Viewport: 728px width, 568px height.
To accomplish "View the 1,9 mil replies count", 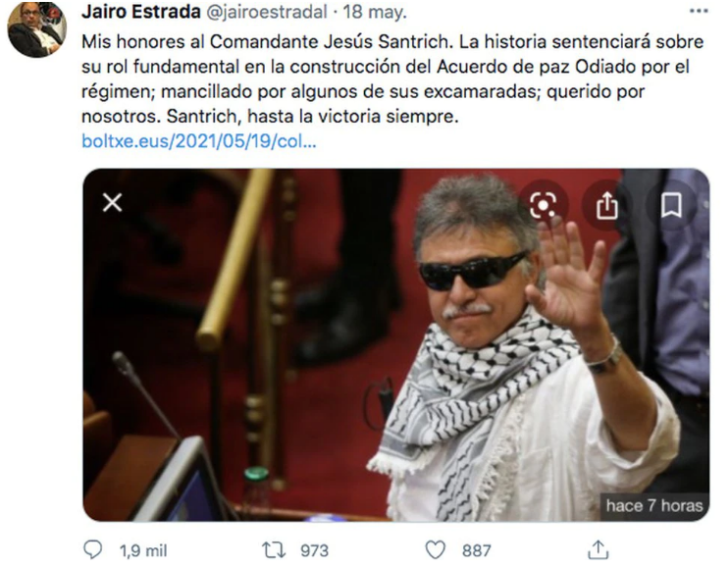I will coord(143,550).
